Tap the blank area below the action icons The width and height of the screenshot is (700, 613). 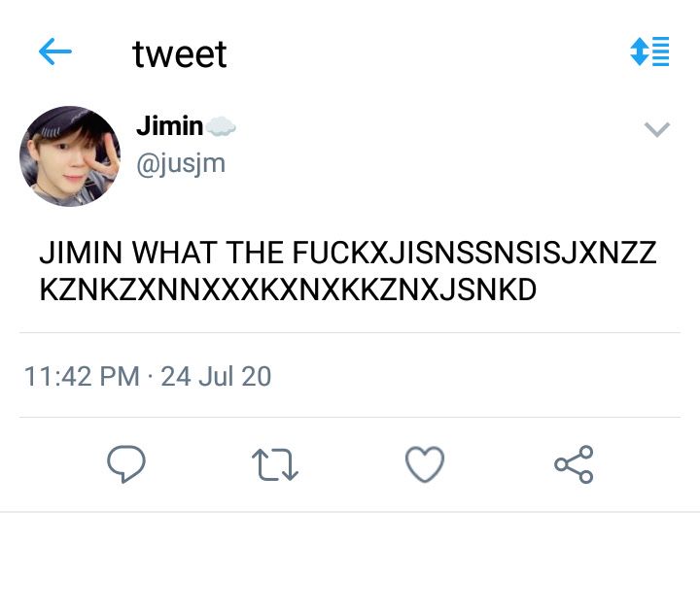[x=350, y=563]
